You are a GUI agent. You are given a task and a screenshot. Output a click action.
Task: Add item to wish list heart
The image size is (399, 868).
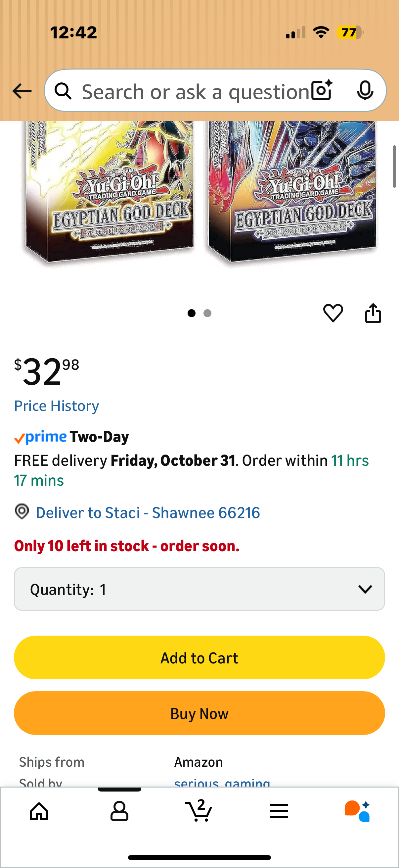coord(333,313)
